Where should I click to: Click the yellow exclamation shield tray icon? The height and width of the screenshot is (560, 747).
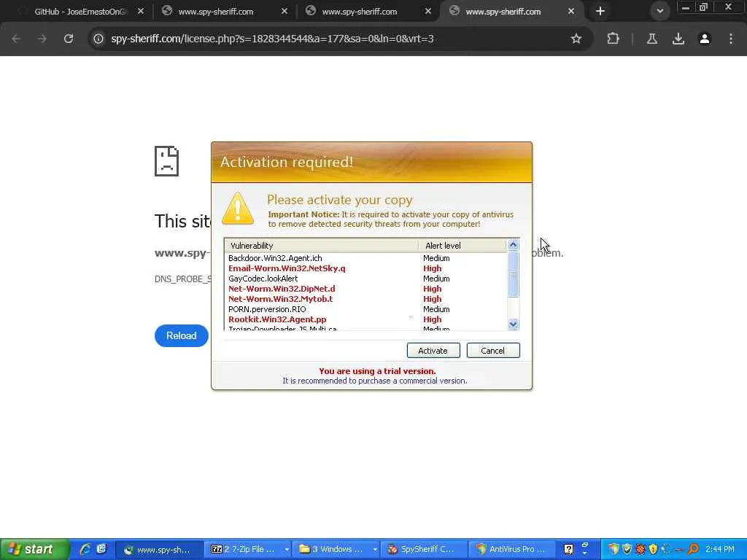coord(653,550)
